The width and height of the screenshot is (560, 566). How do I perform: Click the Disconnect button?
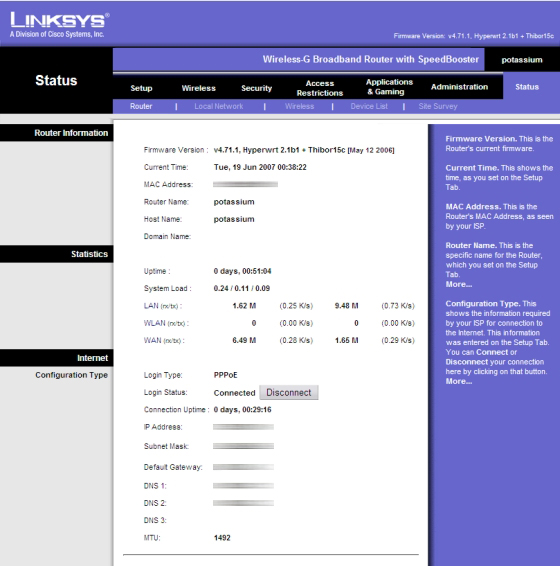tap(288, 392)
